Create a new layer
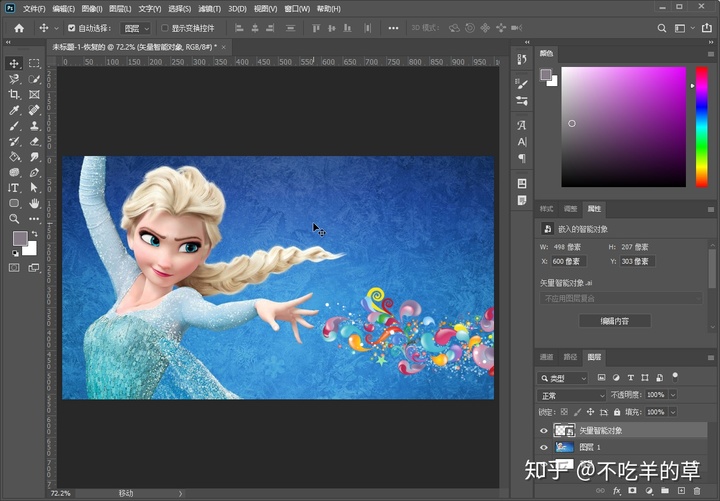720x501 pixels. point(681,491)
